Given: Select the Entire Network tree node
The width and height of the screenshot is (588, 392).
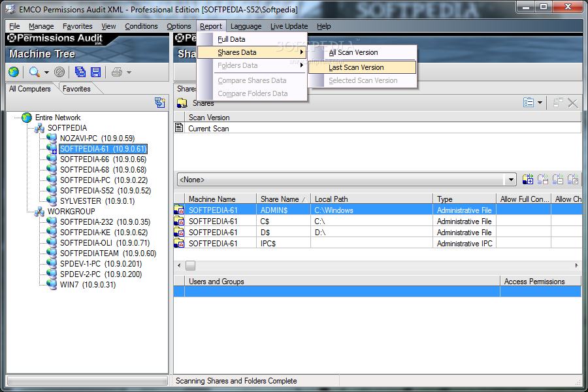Looking at the screenshot, I should [57, 118].
